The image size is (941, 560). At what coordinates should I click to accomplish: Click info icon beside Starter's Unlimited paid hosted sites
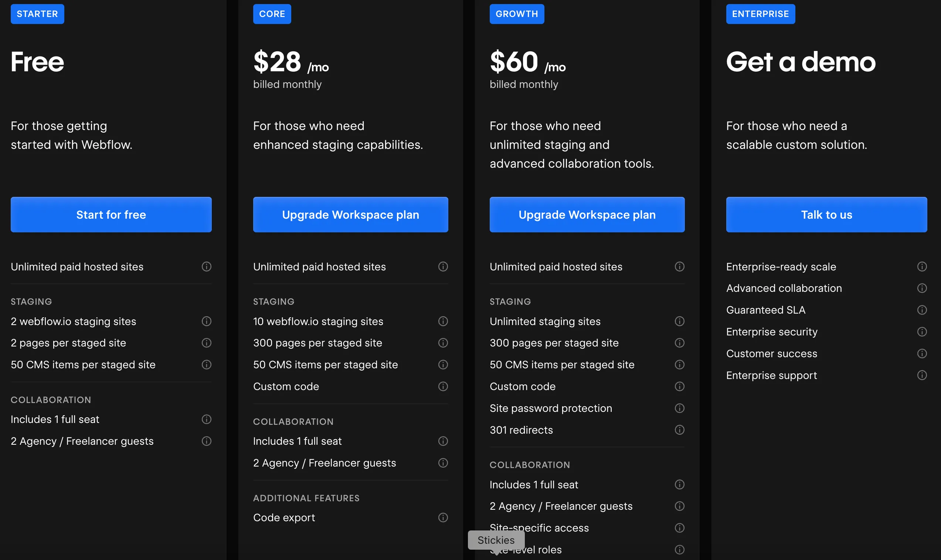(x=207, y=267)
